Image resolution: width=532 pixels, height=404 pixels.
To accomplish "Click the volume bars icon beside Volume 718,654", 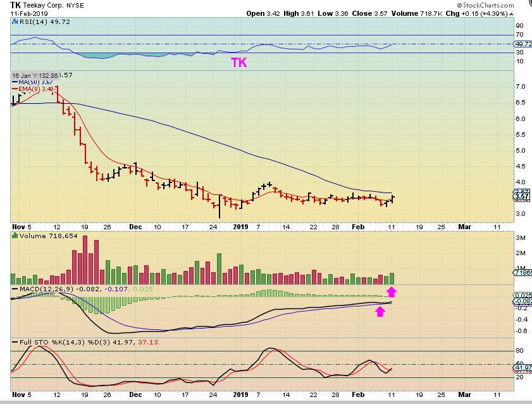I will [x=15, y=236].
